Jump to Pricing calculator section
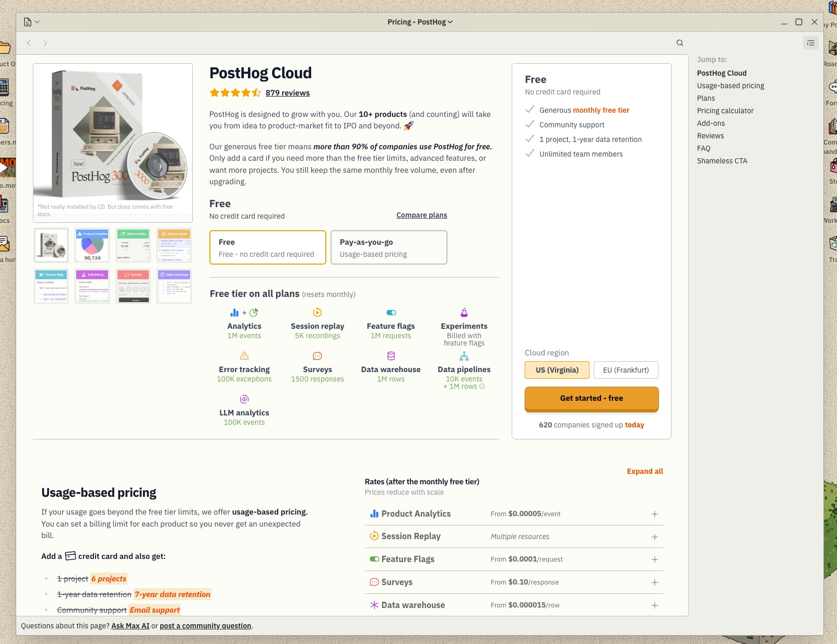This screenshot has height=644, width=837. click(725, 111)
